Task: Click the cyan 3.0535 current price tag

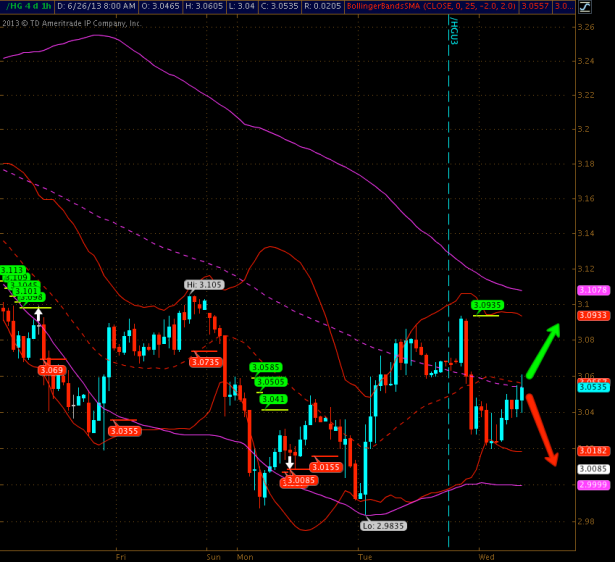Action: point(593,387)
